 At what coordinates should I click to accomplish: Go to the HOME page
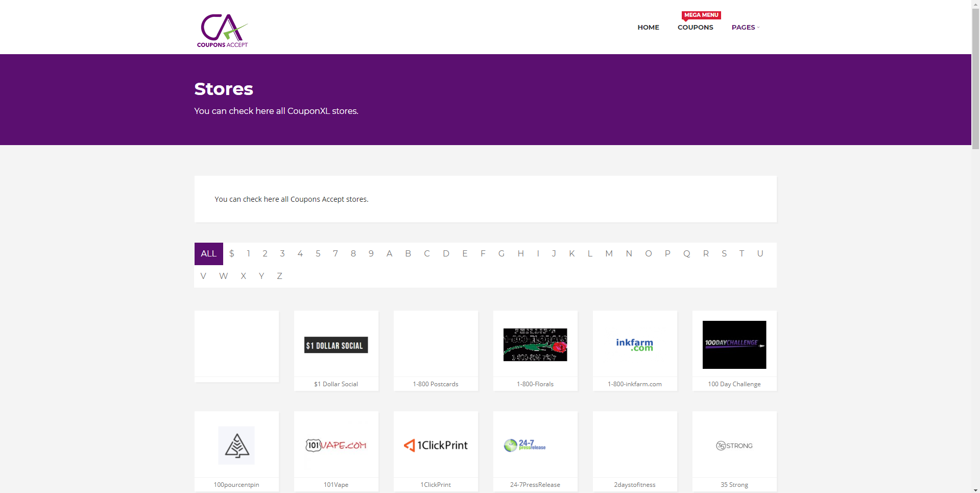(648, 28)
